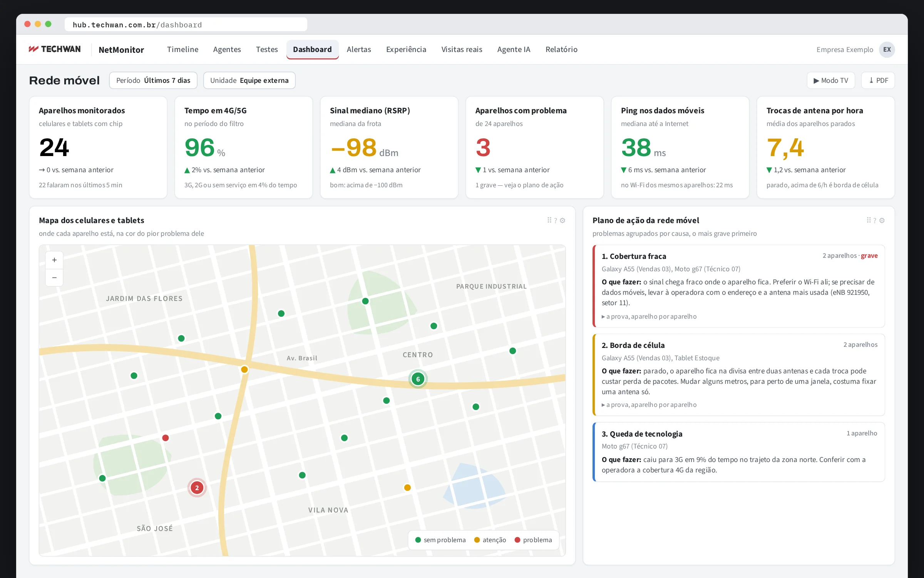Click the '2. Borda de célula' heading
Viewport: 924px width, 578px height.
pos(633,345)
